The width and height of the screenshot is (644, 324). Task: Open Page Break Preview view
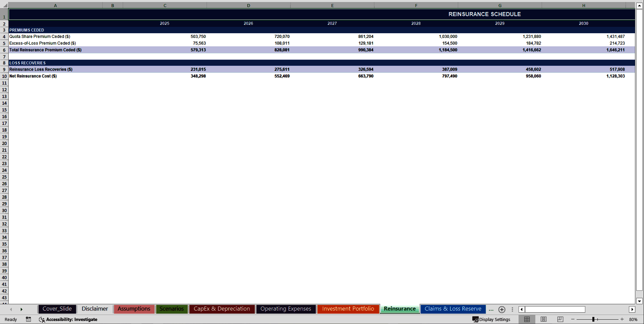[x=559, y=319]
